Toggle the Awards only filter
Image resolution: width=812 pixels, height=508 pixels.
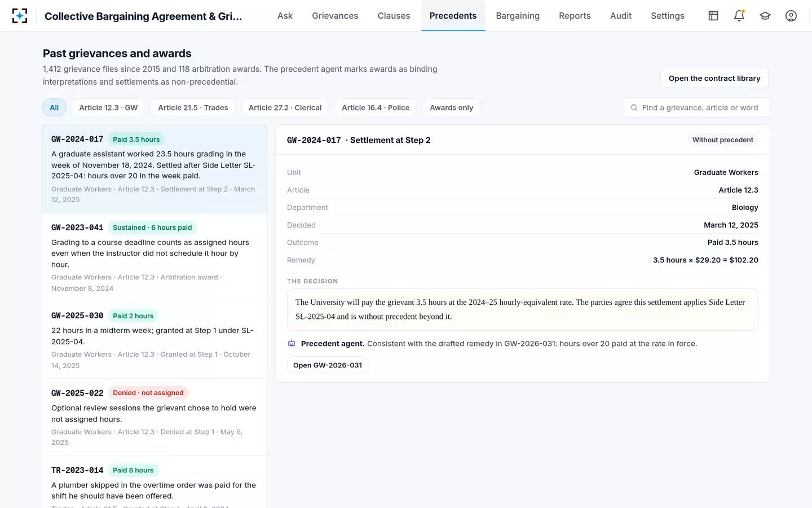(452, 108)
